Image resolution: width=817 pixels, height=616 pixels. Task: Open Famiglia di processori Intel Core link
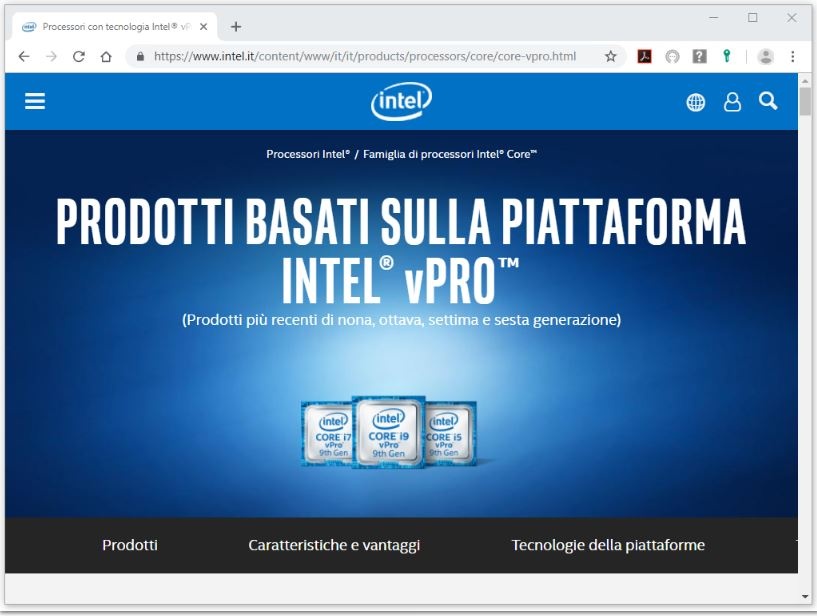click(450, 154)
